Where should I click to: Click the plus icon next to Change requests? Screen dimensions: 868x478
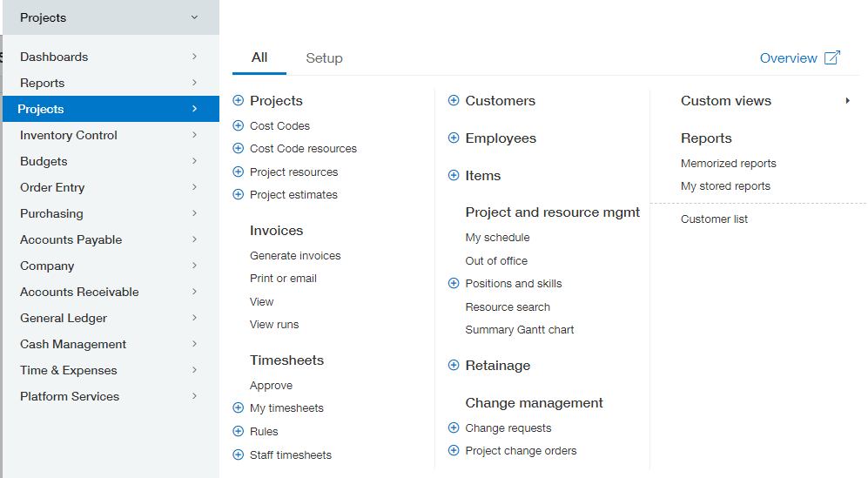tap(454, 428)
